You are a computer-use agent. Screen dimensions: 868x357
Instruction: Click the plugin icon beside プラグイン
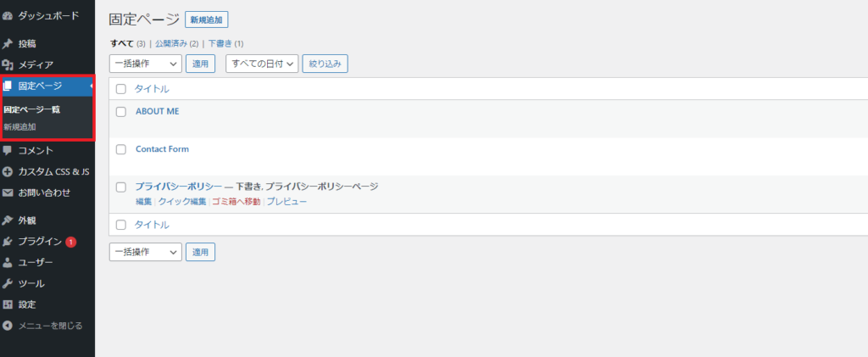[x=8, y=242]
